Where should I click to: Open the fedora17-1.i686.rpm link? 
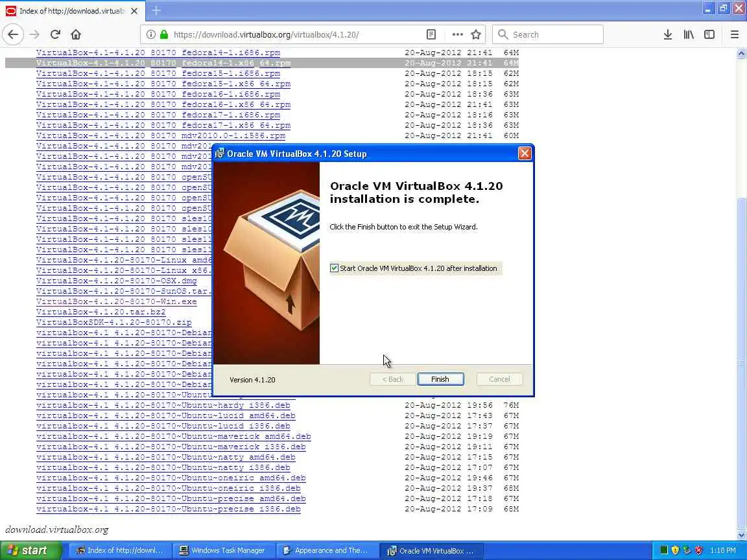158,115
